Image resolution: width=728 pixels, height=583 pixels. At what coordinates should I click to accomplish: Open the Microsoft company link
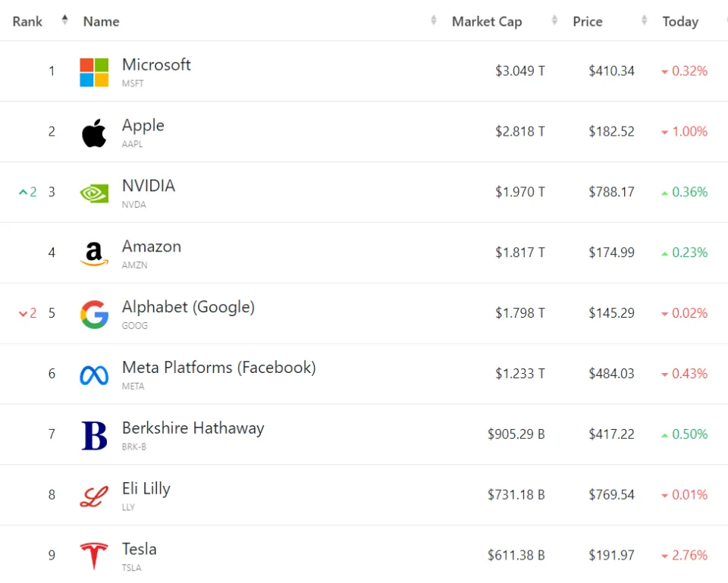point(156,65)
